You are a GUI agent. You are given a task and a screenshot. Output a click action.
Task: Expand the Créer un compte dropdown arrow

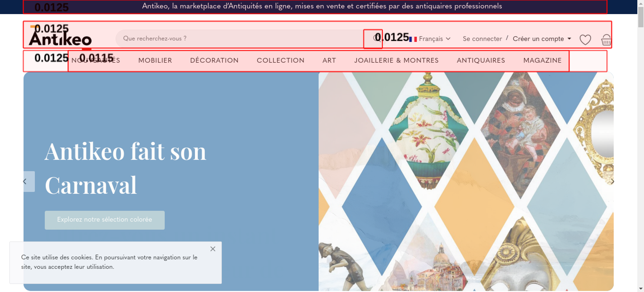[x=569, y=39]
